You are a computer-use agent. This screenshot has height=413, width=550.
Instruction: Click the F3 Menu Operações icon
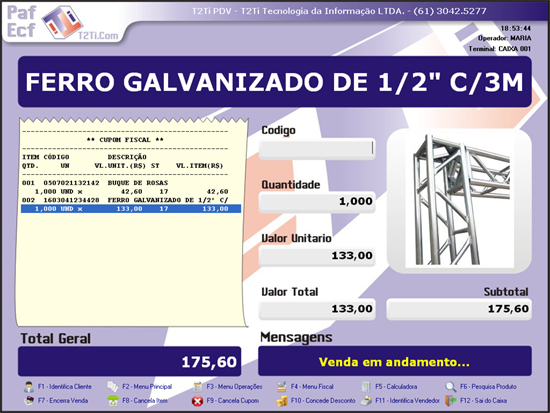point(197,387)
